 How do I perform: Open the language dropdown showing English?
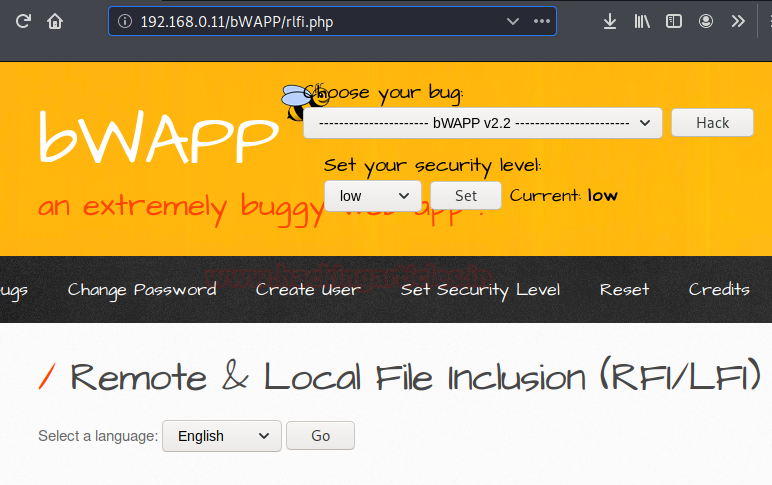click(222, 436)
